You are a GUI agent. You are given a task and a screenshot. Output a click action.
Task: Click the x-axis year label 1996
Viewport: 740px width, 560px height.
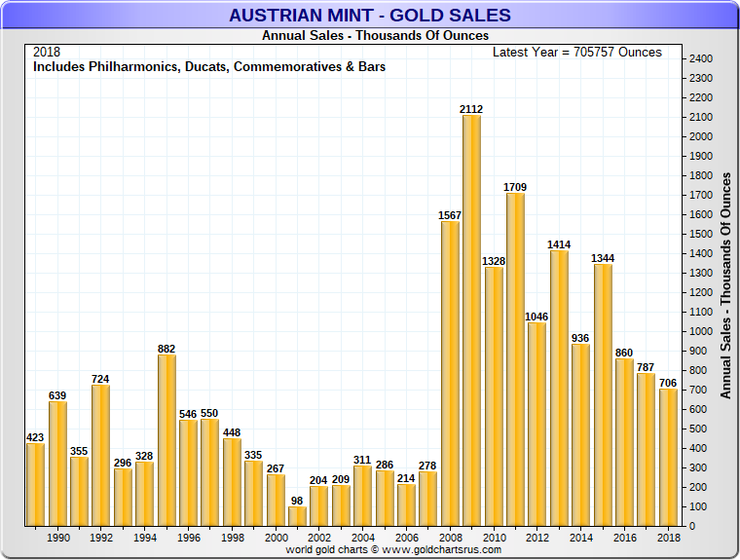pyautogui.click(x=189, y=538)
